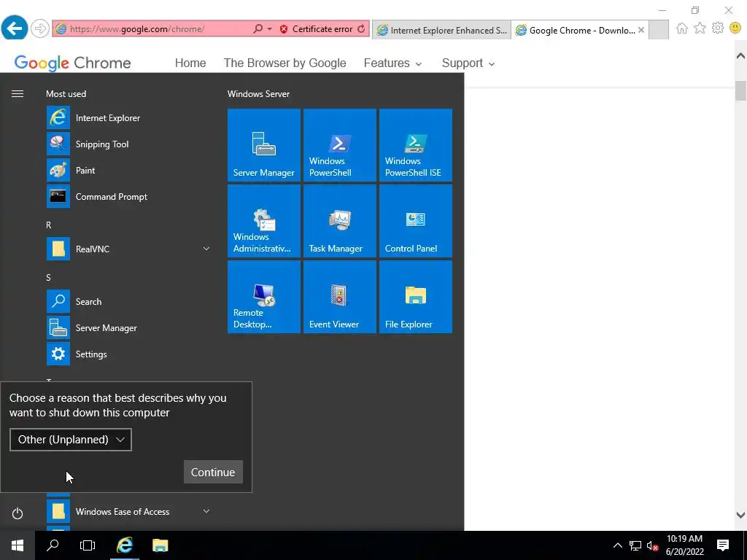Screen dimensions: 747x560
Task: Click the 'R' letter group header
Action: point(49,225)
